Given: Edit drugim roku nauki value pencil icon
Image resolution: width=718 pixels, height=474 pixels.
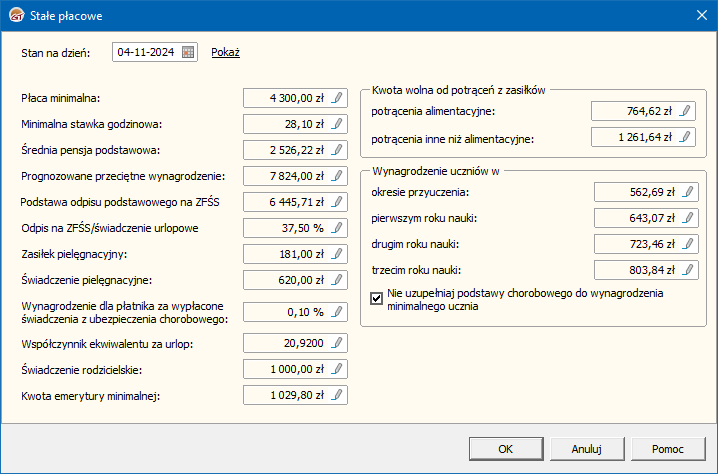Looking at the screenshot, I should tap(688, 244).
